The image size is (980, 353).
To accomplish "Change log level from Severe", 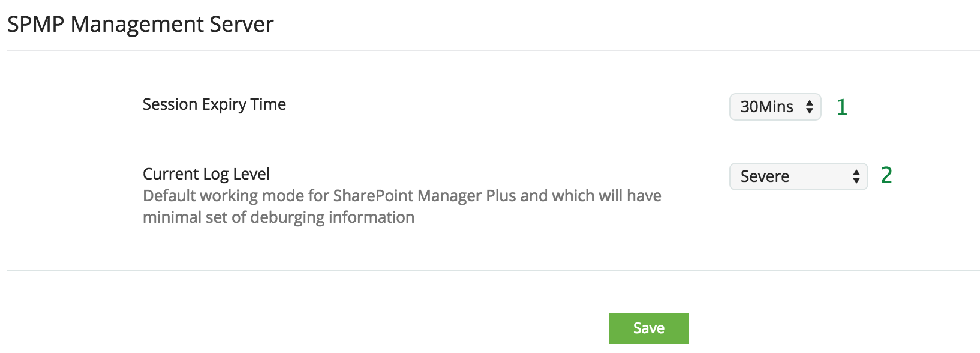I will [x=798, y=176].
